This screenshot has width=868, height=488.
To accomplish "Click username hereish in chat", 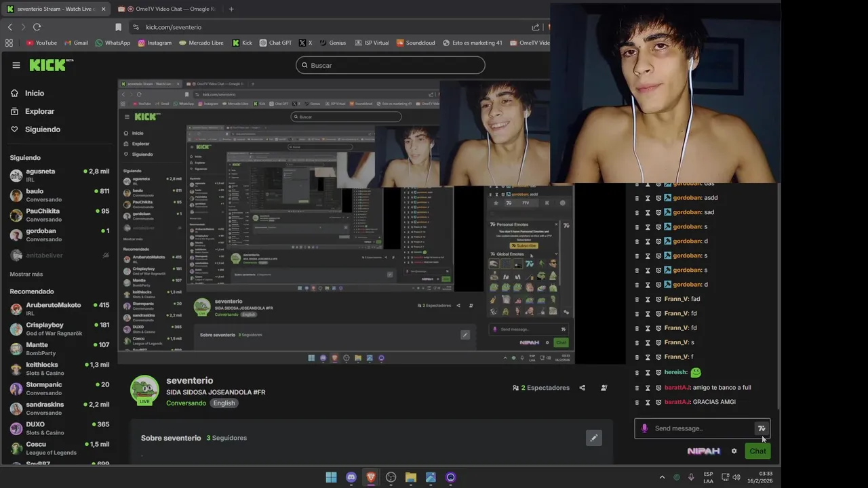I will [x=675, y=372].
